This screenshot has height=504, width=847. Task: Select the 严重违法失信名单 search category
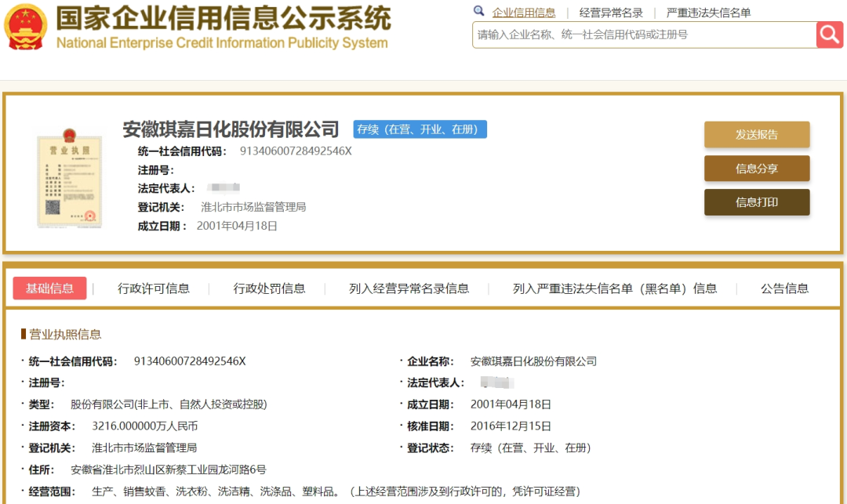[x=708, y=13]
